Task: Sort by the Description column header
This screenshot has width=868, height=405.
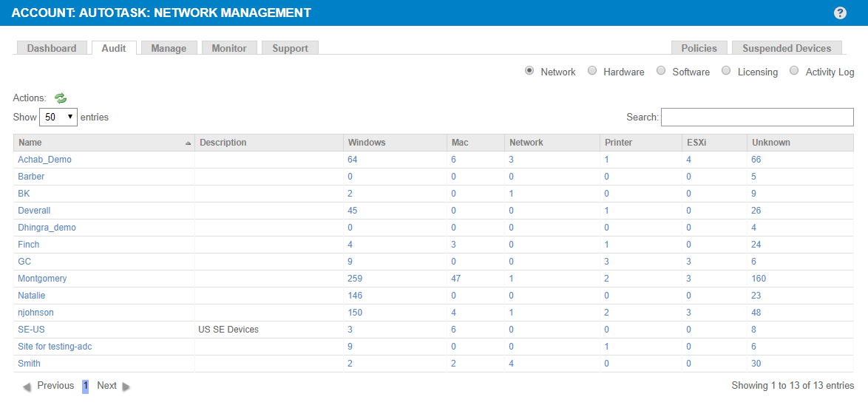Action: click(269, 143)
